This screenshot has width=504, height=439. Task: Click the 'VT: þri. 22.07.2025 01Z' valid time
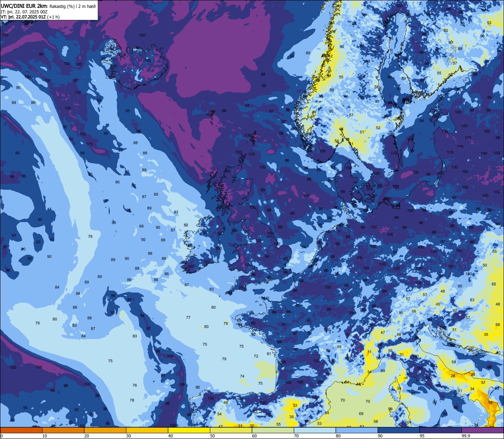(23, 17)
